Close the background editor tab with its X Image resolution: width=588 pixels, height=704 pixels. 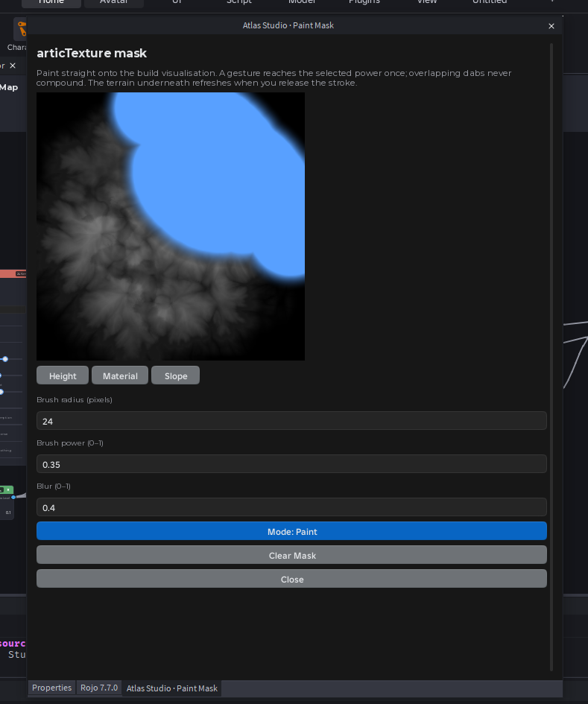click(x=13, y=66)
